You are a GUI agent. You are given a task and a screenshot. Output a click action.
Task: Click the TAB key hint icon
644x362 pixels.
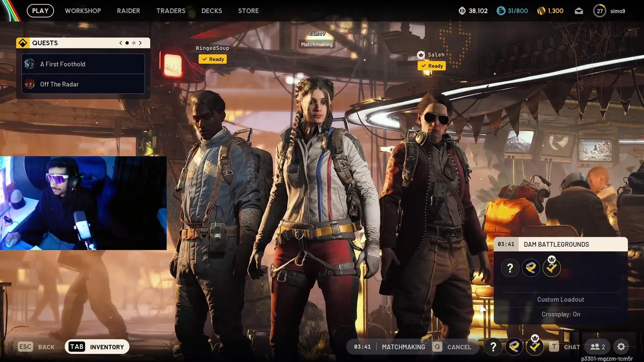(x=76, y=347)
